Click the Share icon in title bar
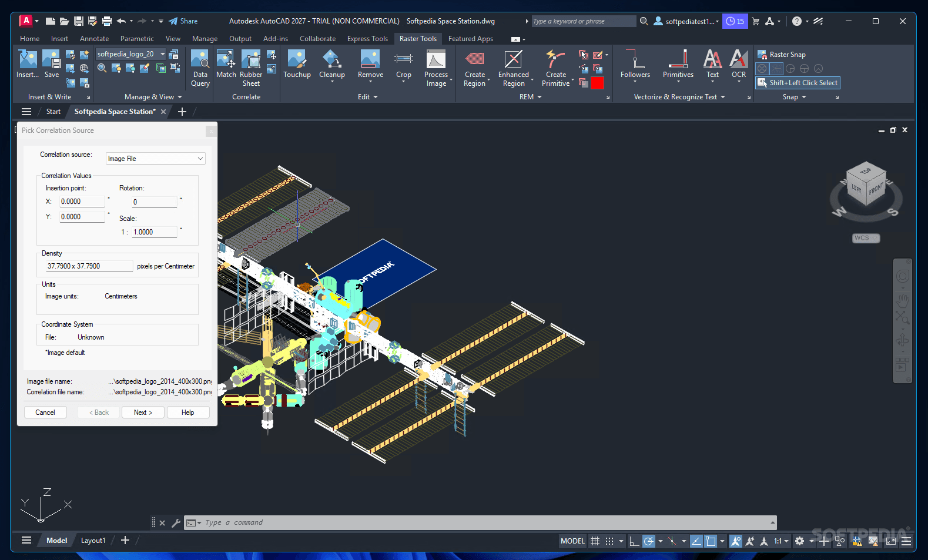The height and width of the screenshot is (560, 928). click(x=183, y=21)
